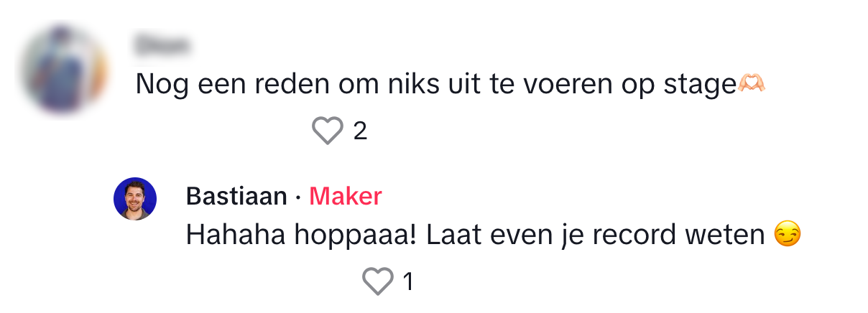Click the heart-hands emoji in the first comment
This screenshot has height=313, width=868.
click(x=752, y=85)
